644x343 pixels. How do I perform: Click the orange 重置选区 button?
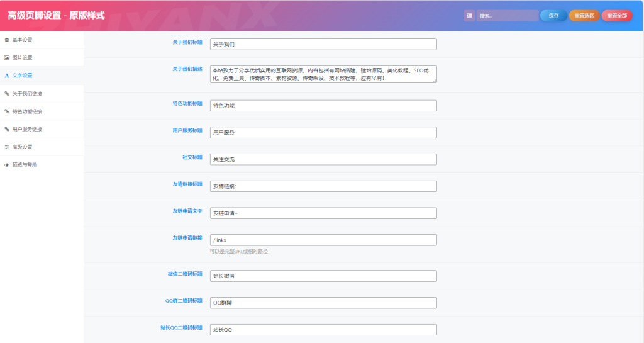tap(584, 16)
